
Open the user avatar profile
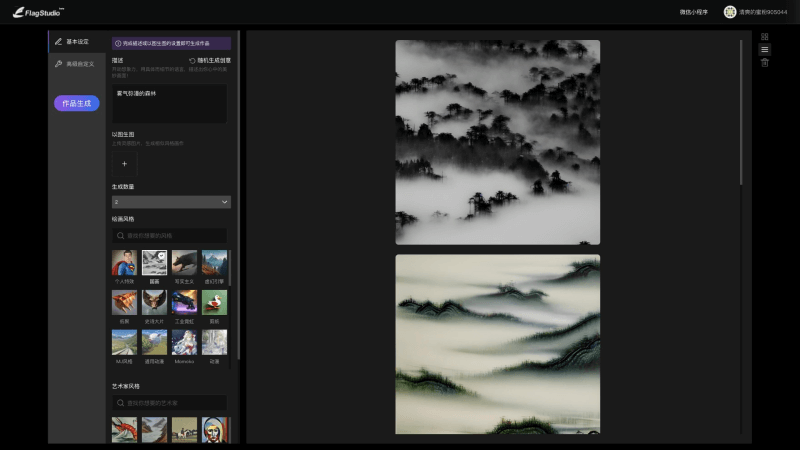[x=730, y=12]
